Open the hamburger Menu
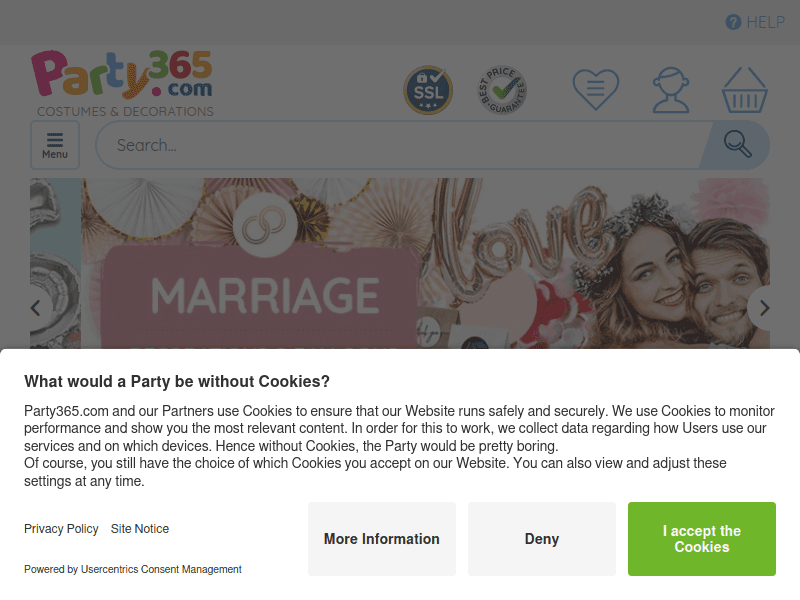Screen dimensions: 800x600 pos(54,144)
